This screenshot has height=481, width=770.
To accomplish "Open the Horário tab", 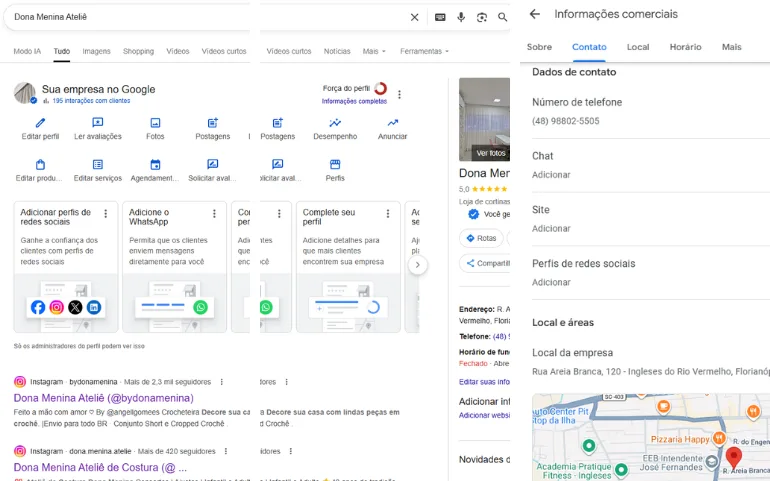I will tap(686, 47).
